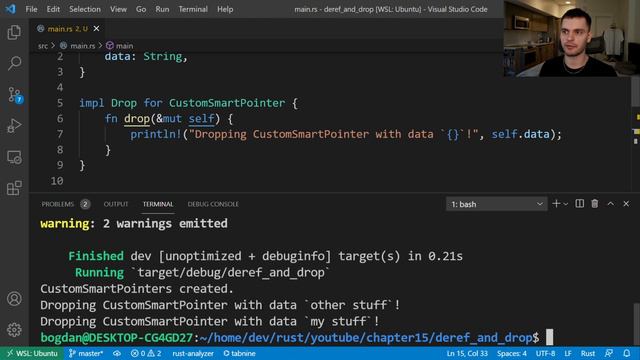Open the Search view in activity bar
This screenshot has width=640, height=360.
[14, 63]
